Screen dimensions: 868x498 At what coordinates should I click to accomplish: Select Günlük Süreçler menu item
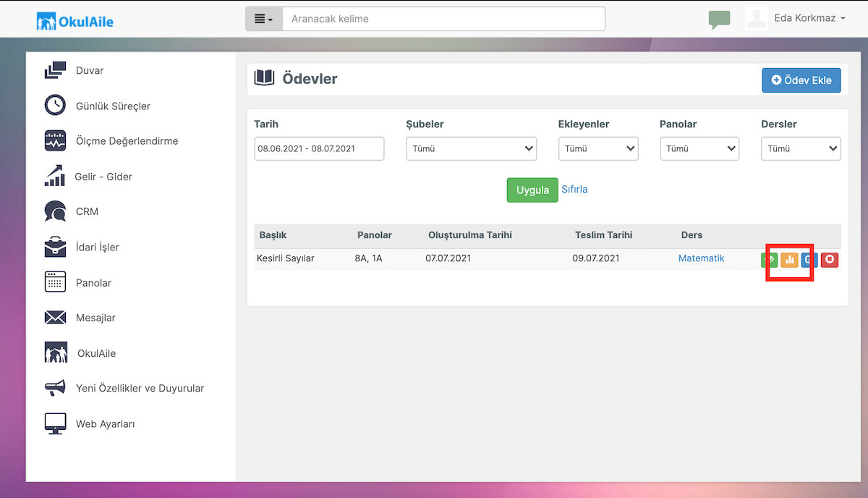click(x=113, y=106)
